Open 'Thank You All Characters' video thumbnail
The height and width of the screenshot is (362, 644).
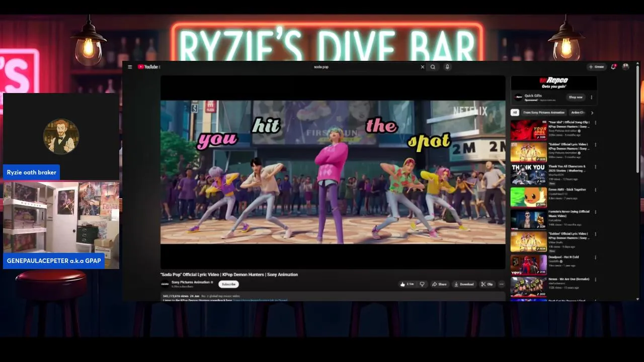[x=529, y=174]
